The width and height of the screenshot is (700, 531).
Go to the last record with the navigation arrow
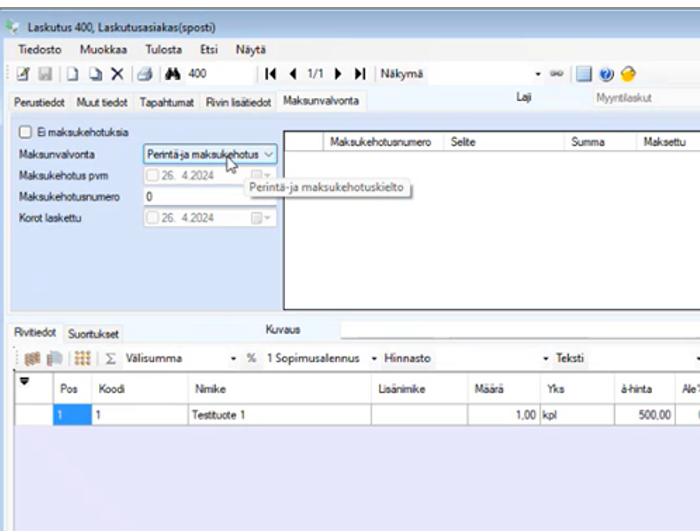tap(360, 74)
